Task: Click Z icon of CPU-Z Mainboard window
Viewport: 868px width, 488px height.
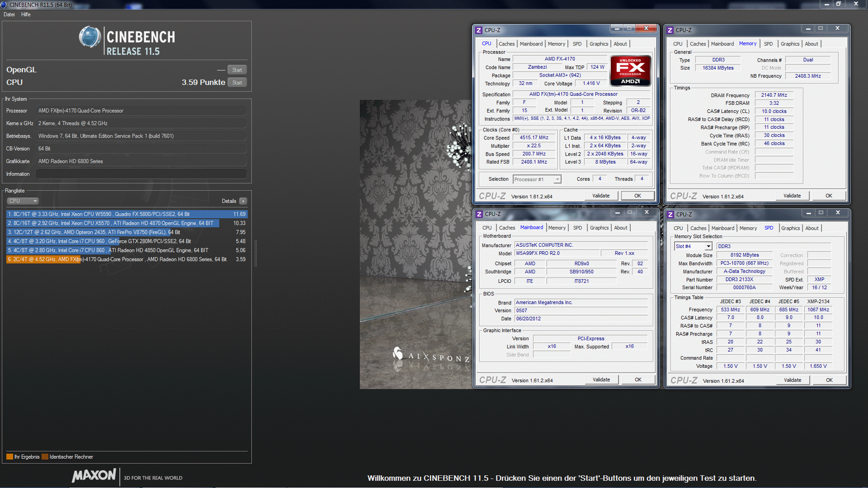Action: (x=479, y=214)
